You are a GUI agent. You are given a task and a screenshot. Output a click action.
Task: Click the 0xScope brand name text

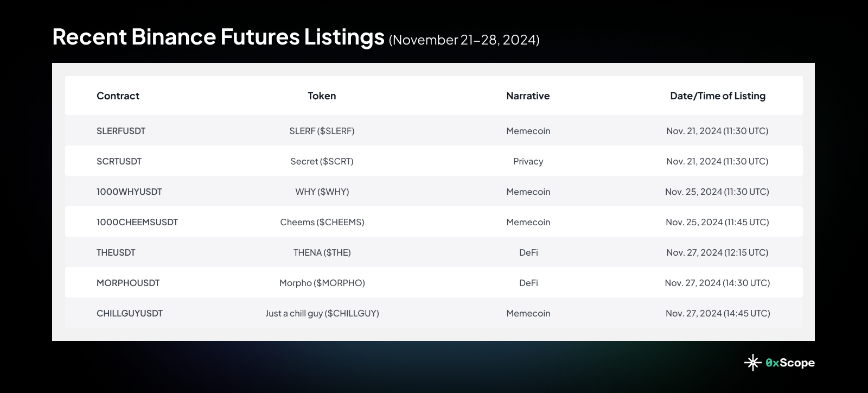click(x=790, y=363)
